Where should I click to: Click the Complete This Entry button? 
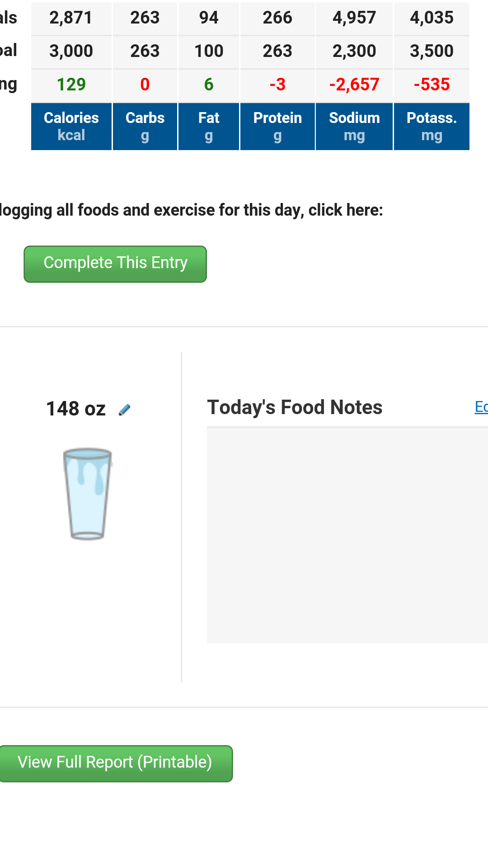click(115, 264)
